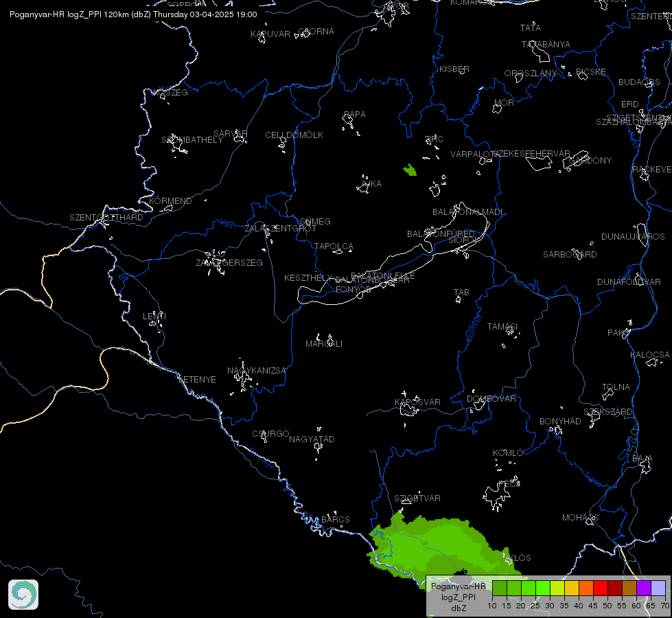Click the KAPOSVÁR city label
The height and width of the screenshot is (618, 672).
[417, 402]
